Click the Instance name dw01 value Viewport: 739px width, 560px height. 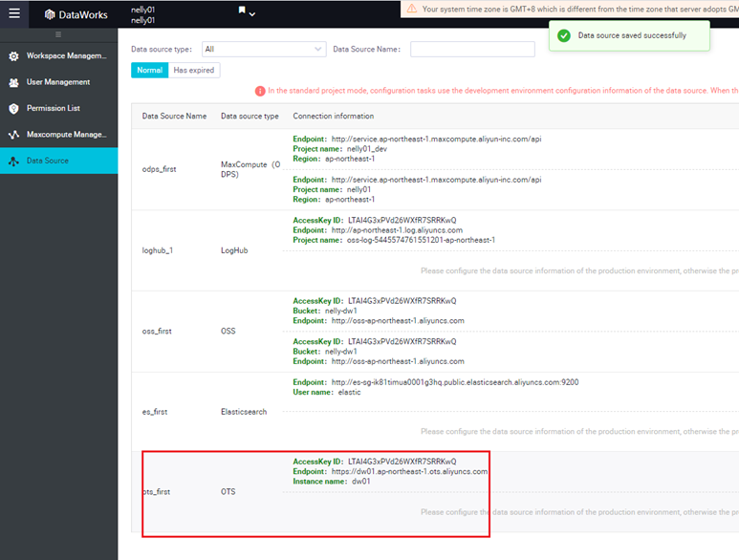[361, 482]
